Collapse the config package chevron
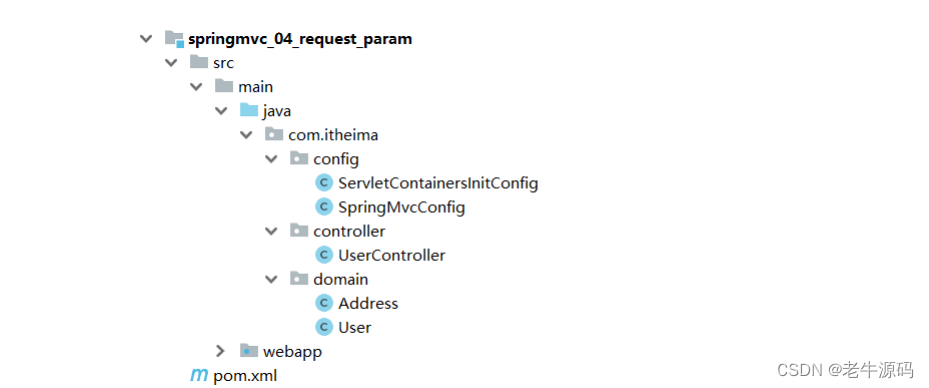Viewport: 929px width, 388px height. (x=271, y=159)
